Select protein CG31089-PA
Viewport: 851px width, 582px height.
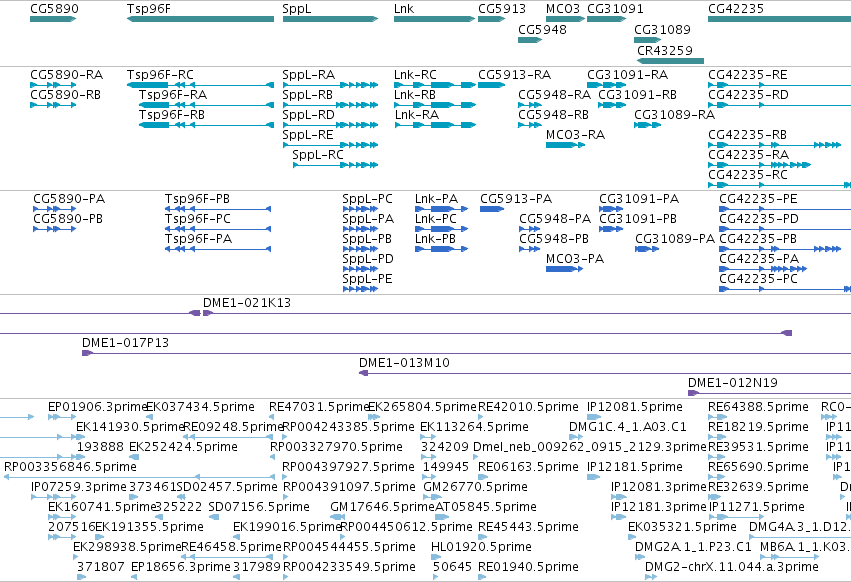click(x=647, y=249)
